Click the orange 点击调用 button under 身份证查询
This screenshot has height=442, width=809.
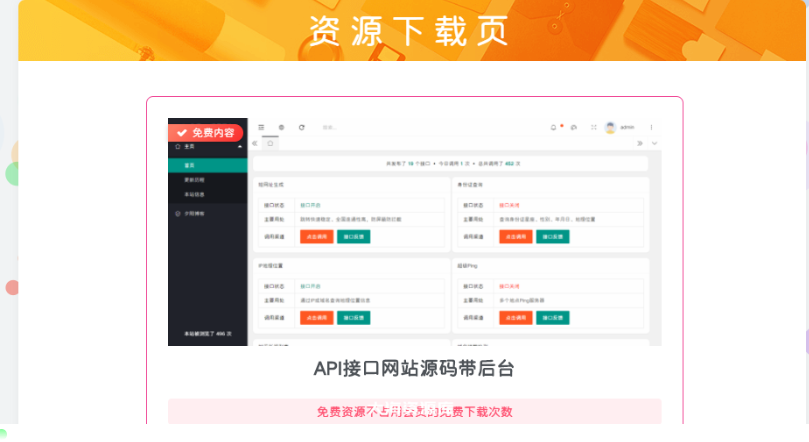click(516, 237)
